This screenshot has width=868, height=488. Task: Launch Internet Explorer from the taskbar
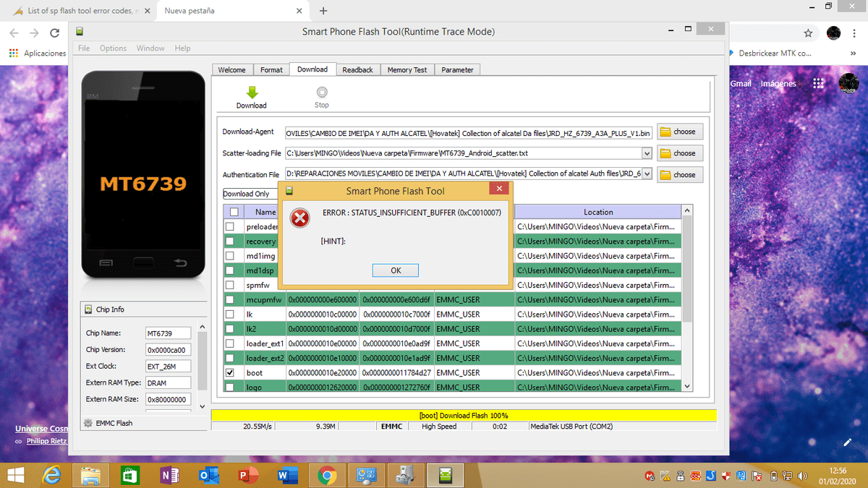(x=52, y=475)
